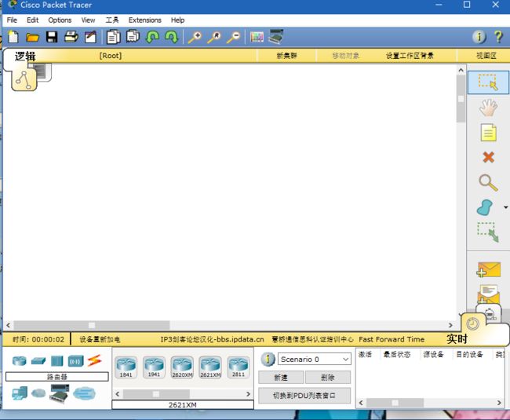Select the Hubs device category
Viewport: 510px width, 420px height.
coord(57,361)
